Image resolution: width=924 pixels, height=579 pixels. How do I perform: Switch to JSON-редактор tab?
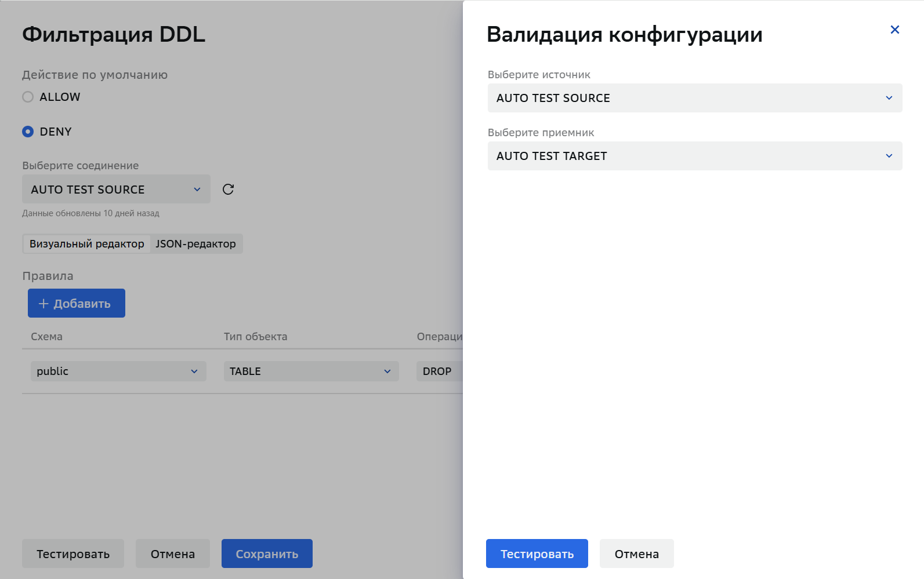point(196,244)
